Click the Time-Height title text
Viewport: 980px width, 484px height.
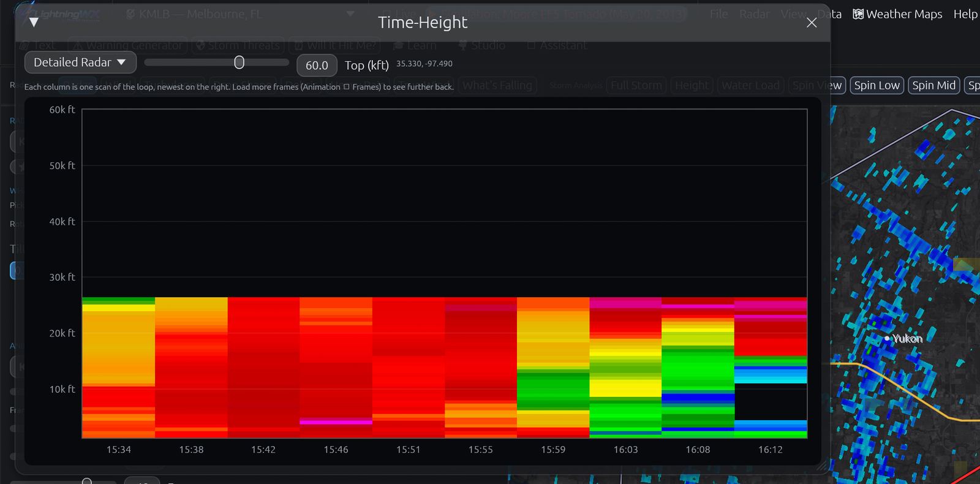[x=423, y=23]
